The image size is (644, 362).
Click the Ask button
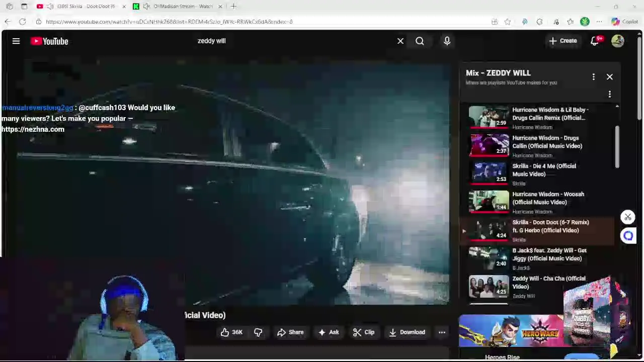pyautogui.click(x=329, y=332)
